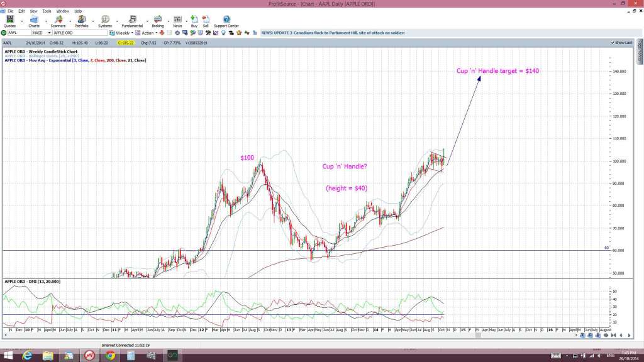Click the $100 peak annotation label

(x=247, y=158)
